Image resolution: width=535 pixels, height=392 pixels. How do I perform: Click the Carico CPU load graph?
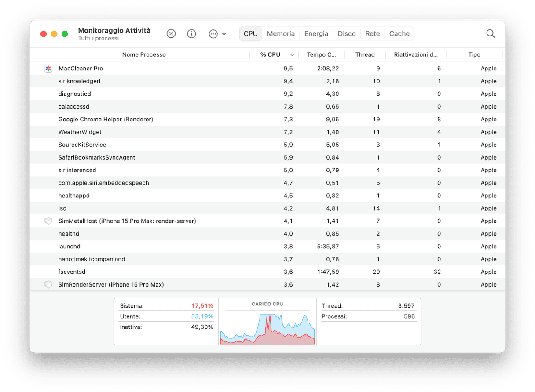tap(267, 328)
